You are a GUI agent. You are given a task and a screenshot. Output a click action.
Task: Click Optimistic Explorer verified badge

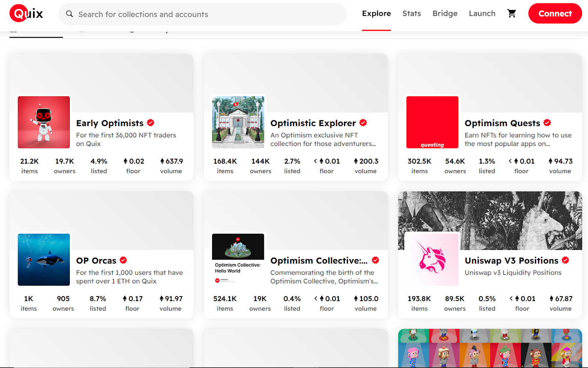(363, 123)
